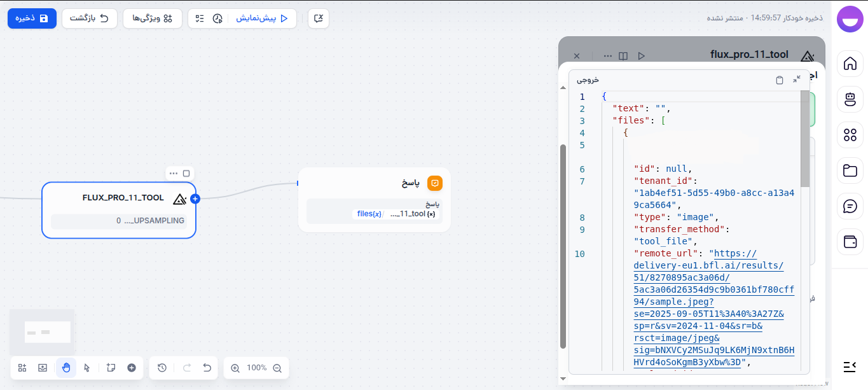Open the ... options in the flux_pro_11_tool panel
The image size is (868, 390).
(x=608, y=56)
